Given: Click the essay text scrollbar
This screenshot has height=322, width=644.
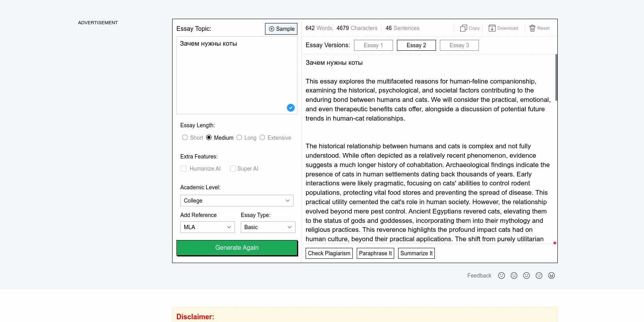Looking at the screenshot, I should tap(556, 78).
